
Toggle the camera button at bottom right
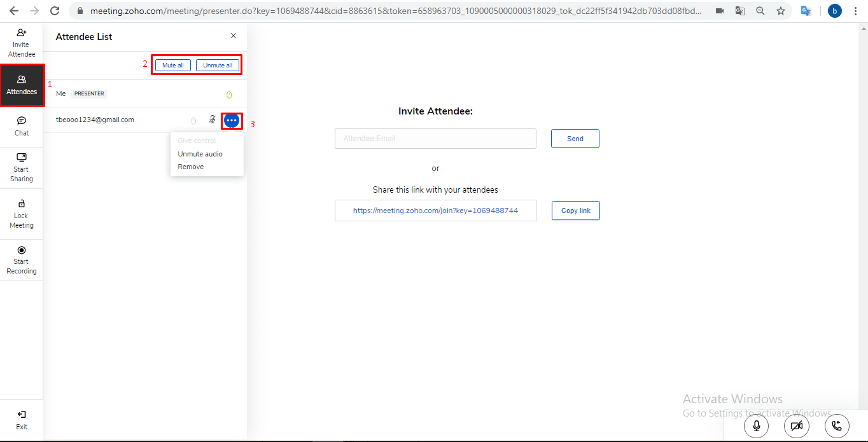pos(796,426)
